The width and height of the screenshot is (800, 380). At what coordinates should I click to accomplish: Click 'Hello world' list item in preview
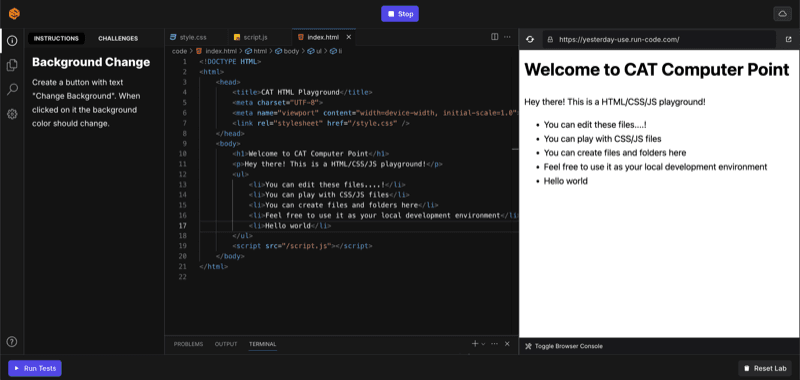tap(566, 181)
